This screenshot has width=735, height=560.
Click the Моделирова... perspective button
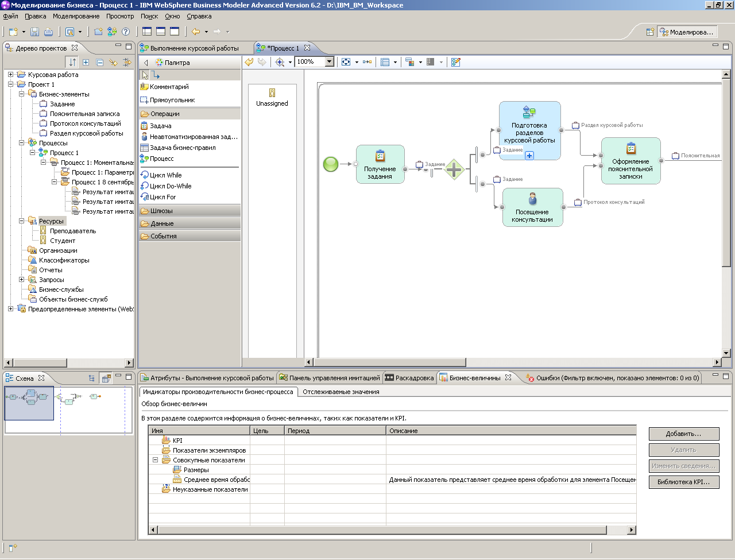point(687,32)
